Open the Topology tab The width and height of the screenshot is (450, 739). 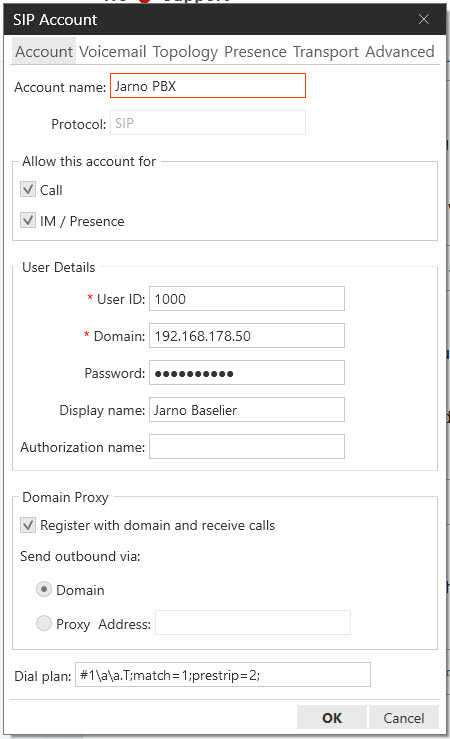pos(185,51)
